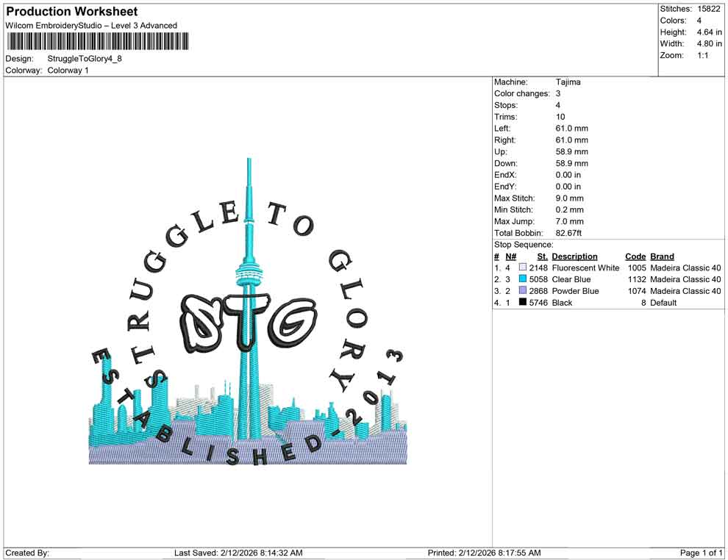
Task: Click the Struggle To Glory embroidery design preview
Action: click(248, 312)
